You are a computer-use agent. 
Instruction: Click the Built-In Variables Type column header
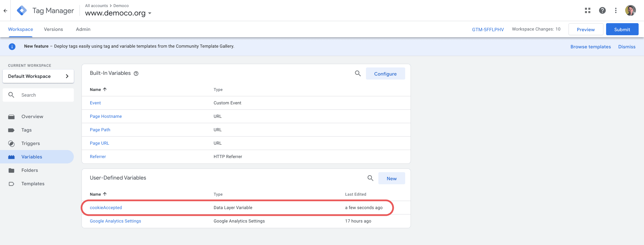pyautogui.click(x=218, y=90)
